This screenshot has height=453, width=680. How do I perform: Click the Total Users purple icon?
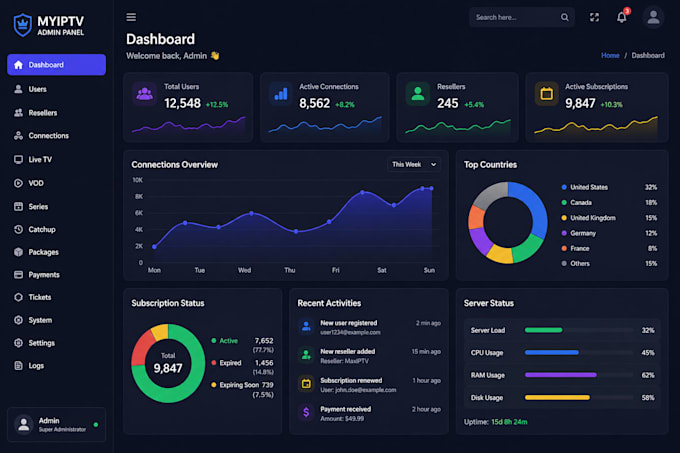(144, 94)
